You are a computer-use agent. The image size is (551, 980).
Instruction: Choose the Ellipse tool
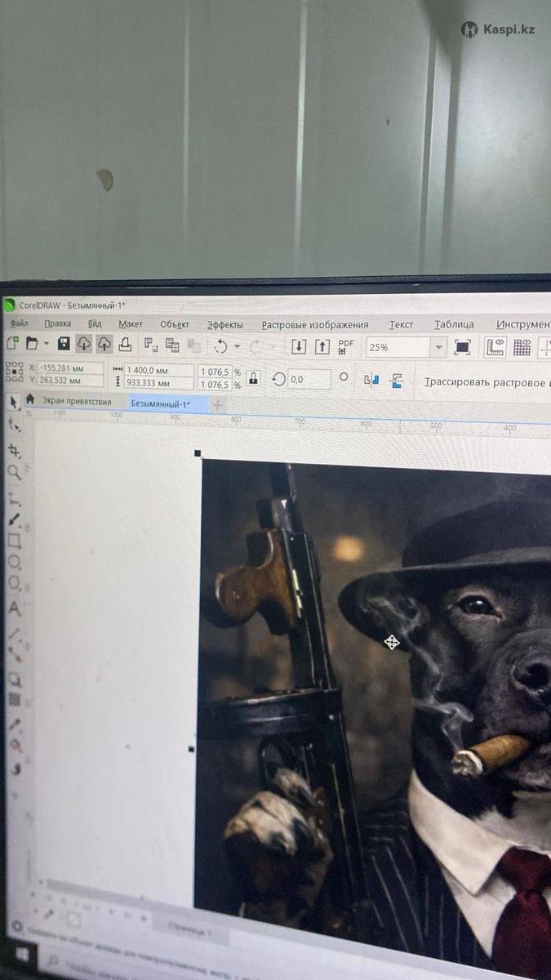(x=14, y=563)
